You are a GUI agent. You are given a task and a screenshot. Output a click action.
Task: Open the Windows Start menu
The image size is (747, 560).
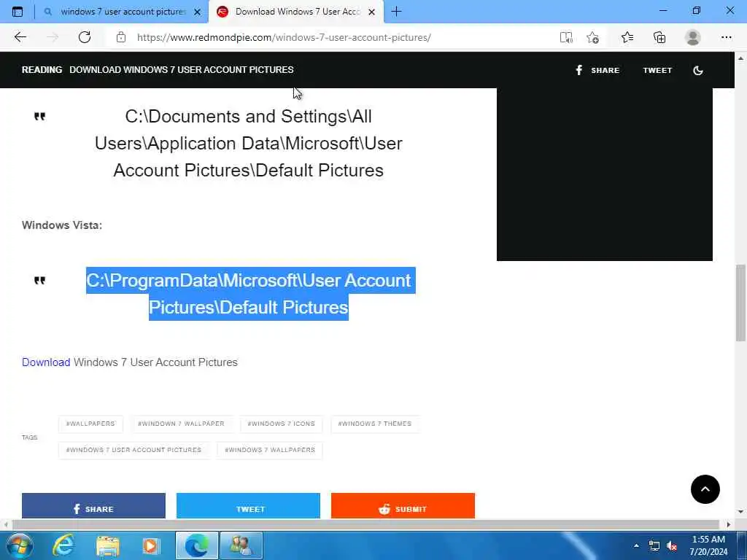coord(19,545)
